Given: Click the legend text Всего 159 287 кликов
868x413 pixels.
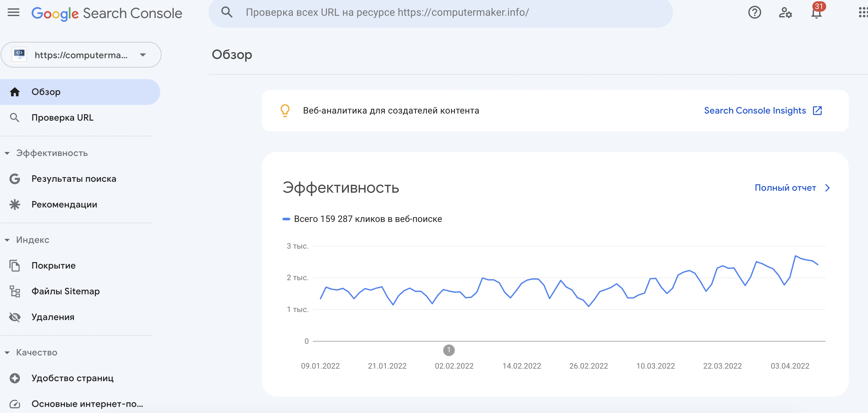Looking at the screenshot, I should [x=368, y=219].
